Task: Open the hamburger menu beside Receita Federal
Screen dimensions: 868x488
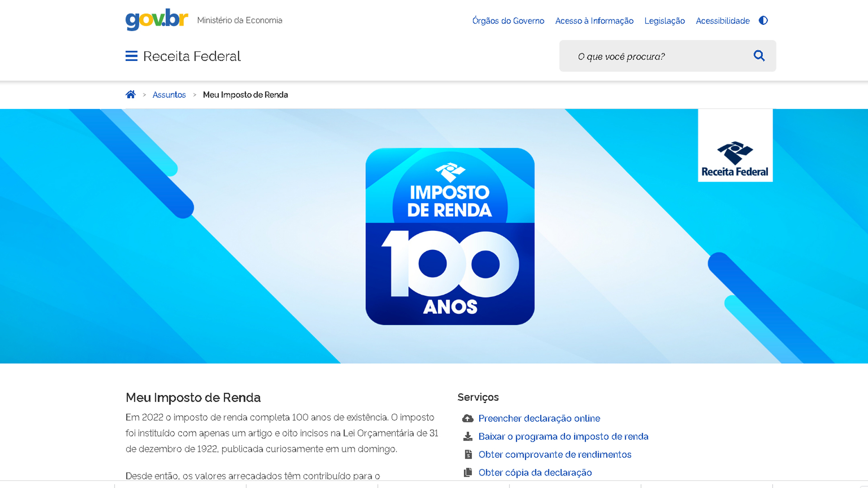Action: (x=131, y=56)
